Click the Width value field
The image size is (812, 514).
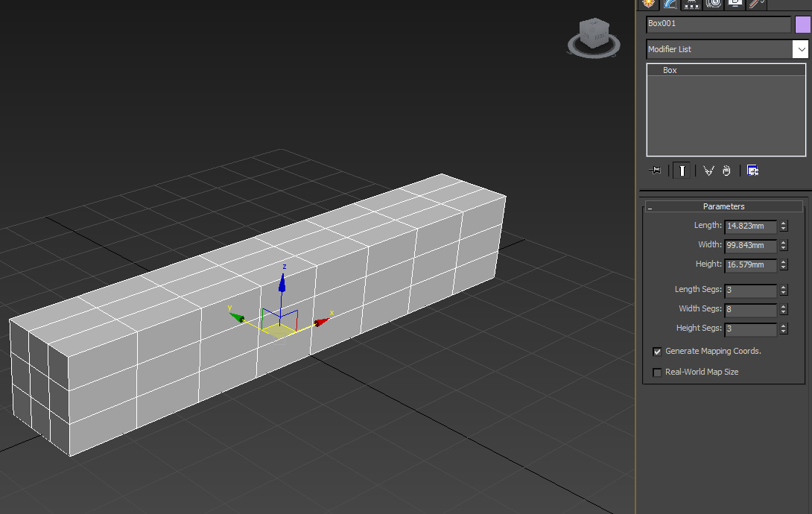pos(750,245)
